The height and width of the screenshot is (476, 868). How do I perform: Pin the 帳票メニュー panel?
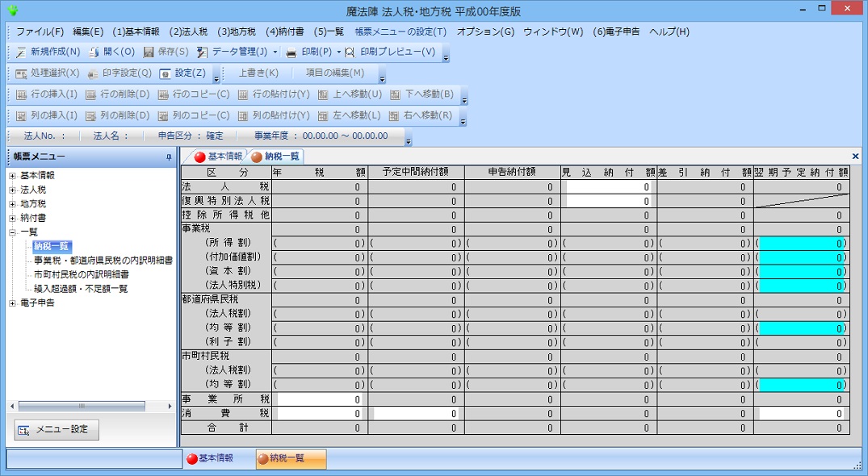click(169, 157)
